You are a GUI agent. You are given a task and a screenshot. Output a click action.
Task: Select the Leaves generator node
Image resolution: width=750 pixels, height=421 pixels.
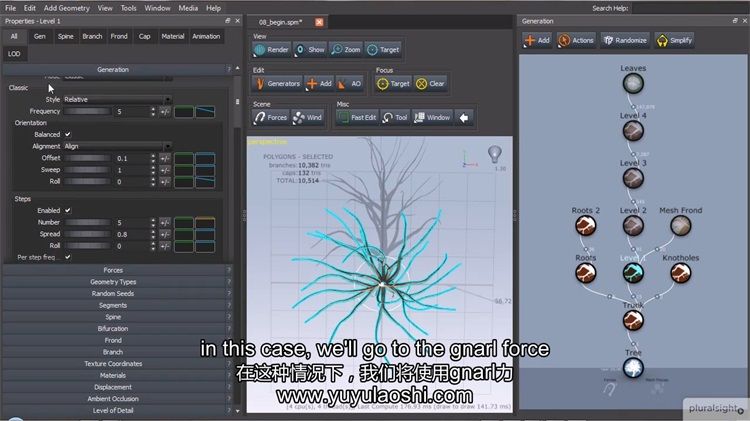633,84
